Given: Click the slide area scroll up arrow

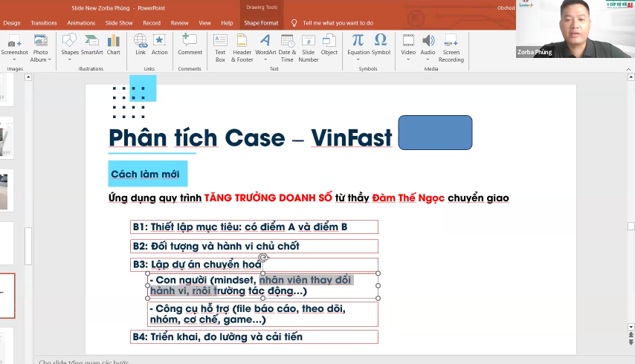Looking at the screenshot, I should [x=631, y=77].
